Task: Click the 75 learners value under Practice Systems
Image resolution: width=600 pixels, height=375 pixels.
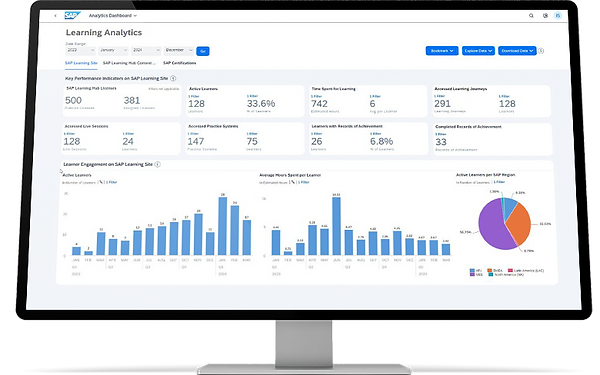Action: tap(252, 142)
